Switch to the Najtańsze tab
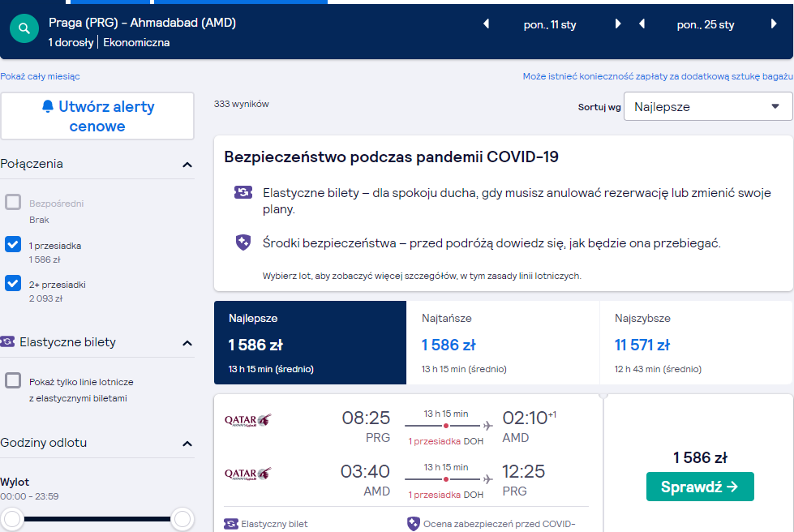Viewport: 794px width, 532px height. coord(503,343)
